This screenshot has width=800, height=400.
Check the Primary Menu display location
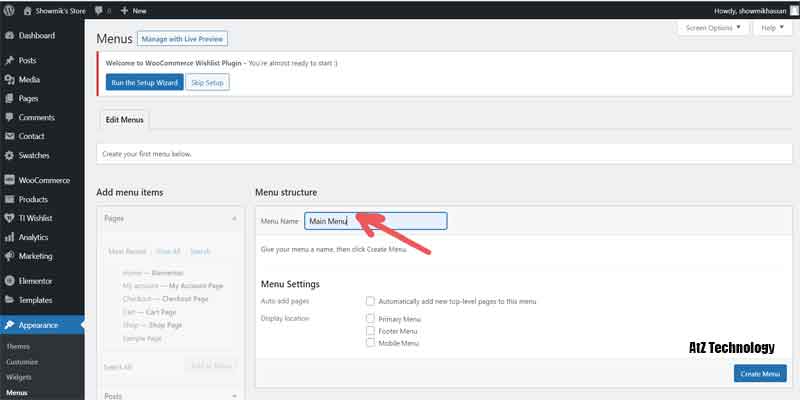(x=371, y=318)
